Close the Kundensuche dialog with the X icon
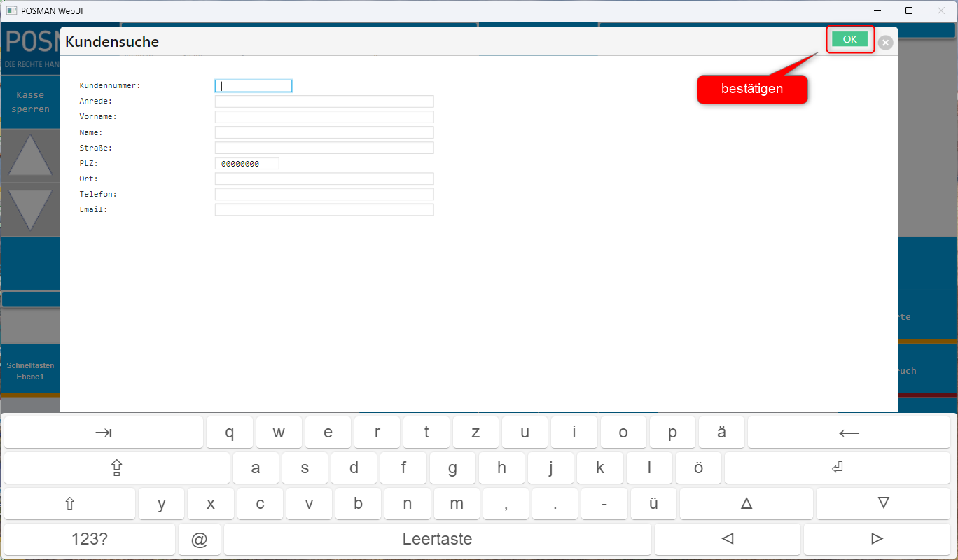Image resolution: width=958 pixels, height=560 pixels. 885,43
